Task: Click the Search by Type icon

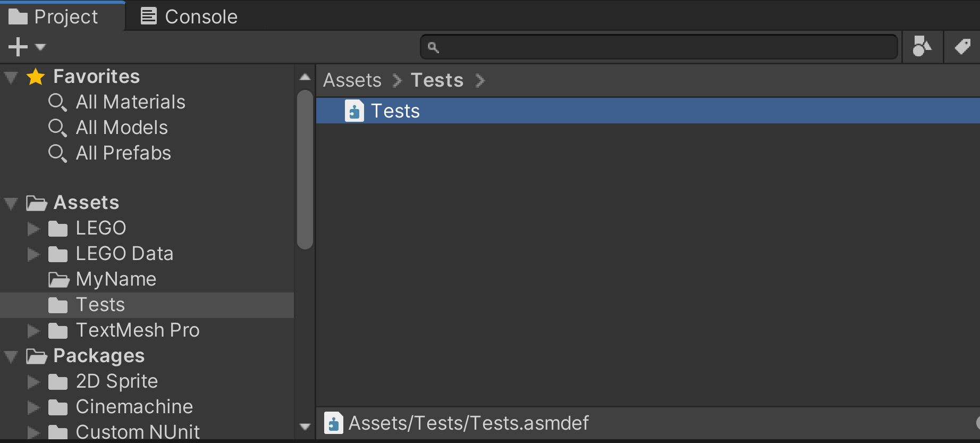Action: point(922,47)
